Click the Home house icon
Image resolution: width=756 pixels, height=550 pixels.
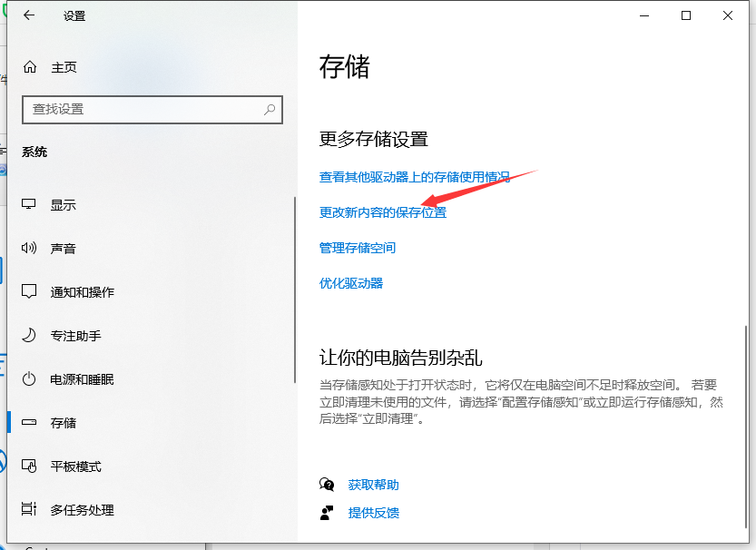[30, 67]
